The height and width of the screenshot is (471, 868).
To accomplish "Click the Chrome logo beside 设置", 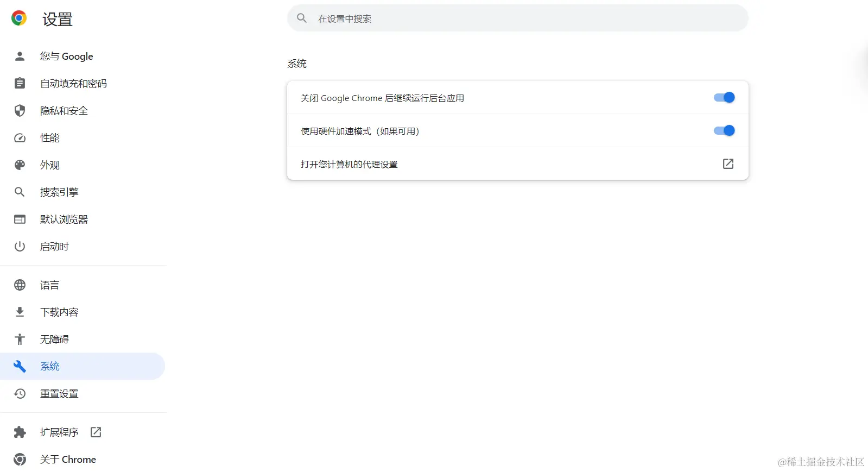I will (19, 18).
